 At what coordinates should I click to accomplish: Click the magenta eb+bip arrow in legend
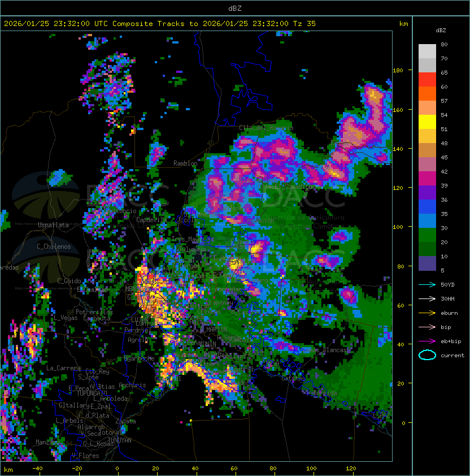tap(427, 341)
